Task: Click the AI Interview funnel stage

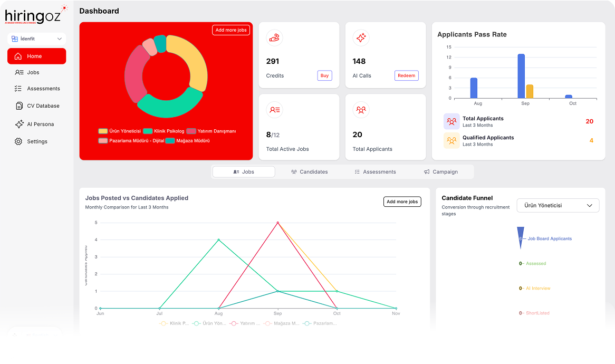Action: pos(538,288)
